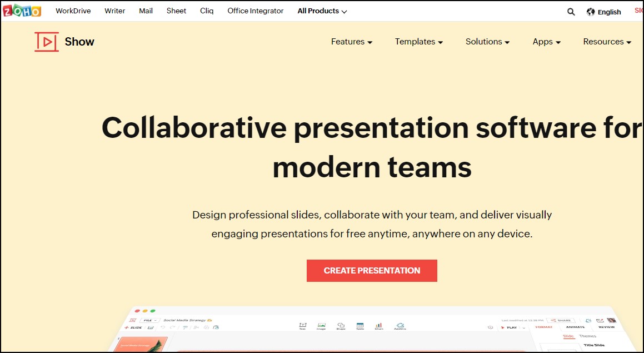
Task: Open the FILE menu in the editor preview
Action: [150, 320]
